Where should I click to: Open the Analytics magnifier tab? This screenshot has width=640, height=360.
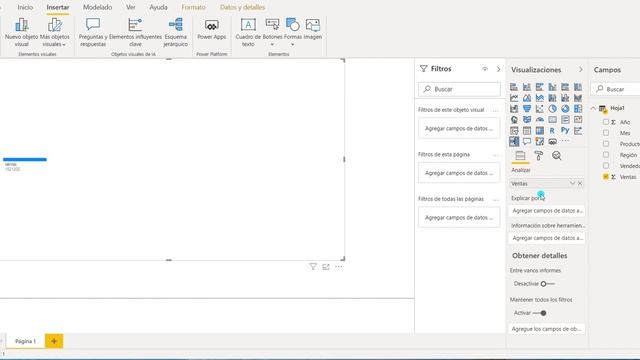coord(557,156)
